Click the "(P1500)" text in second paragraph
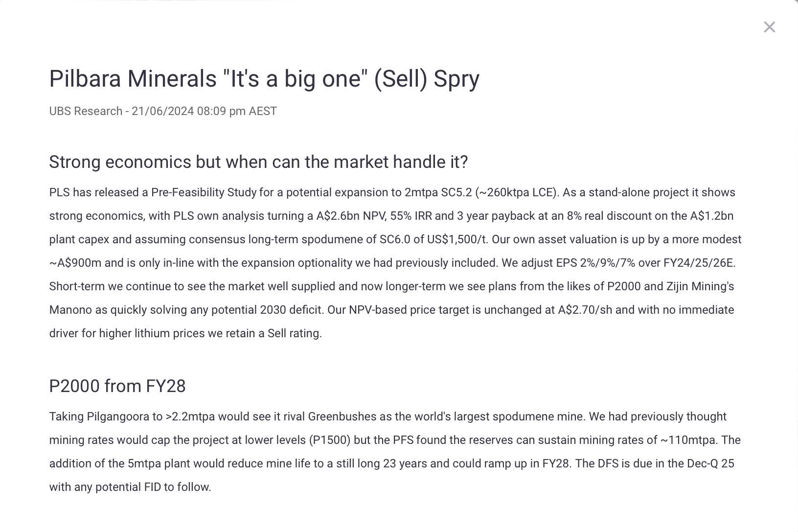Viewport: 798px width, 532px height. tap(329, 440)
